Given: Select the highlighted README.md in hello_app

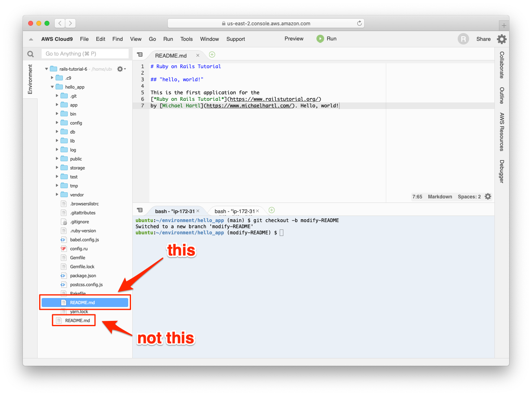Looking at the screenshot, I should click(85, 303).
